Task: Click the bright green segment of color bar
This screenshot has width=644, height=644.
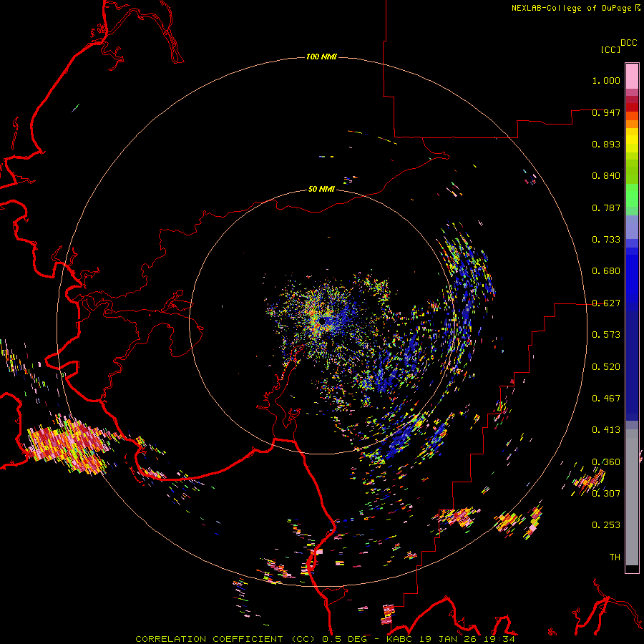Action: click(632, 195)
